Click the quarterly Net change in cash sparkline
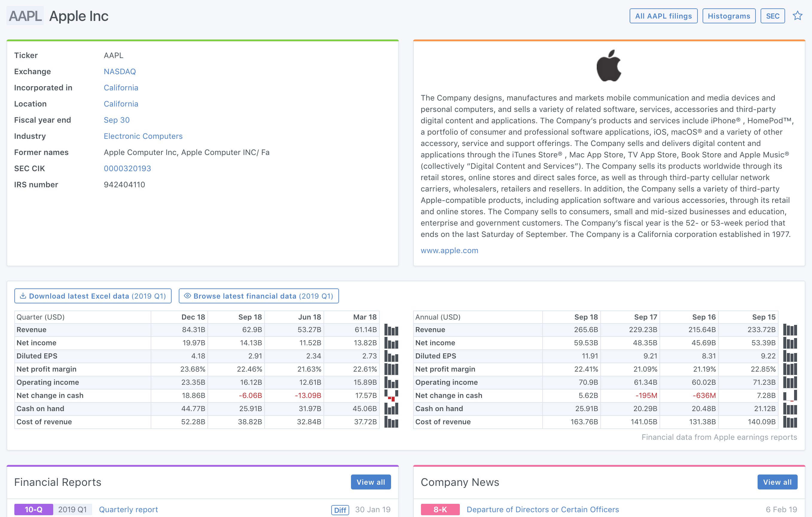Image resolution: width=812 pixels, height=517 pixels. coord(391,396)
